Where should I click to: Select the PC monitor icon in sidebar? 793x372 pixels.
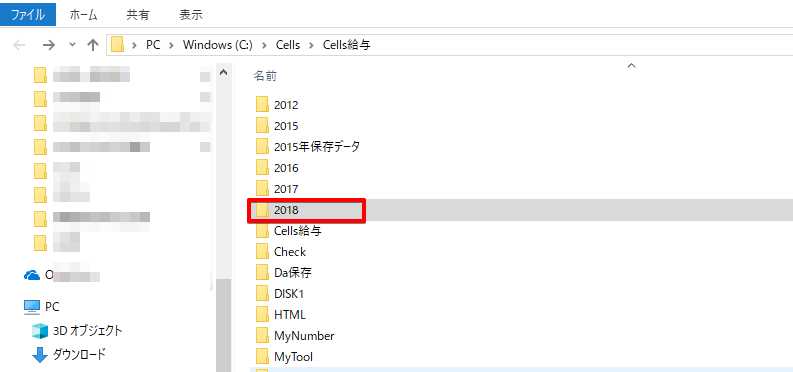pyautogui.click(x=32, y=306)
